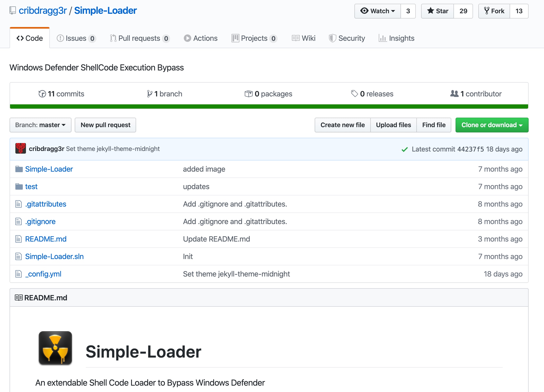Click the commit author name cribdragg3r
The height and width of the screenshot is (392, 544).
pos(47,149)
